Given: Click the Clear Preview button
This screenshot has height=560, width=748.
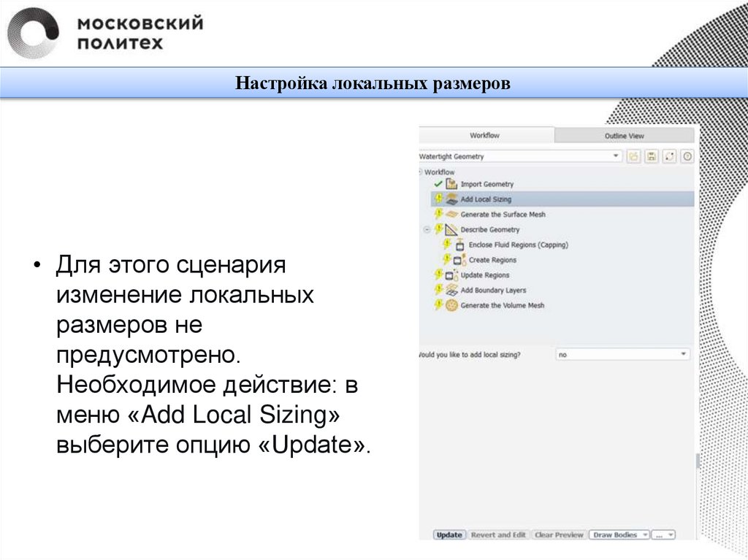Looking at the screenshot, I should point(559,534).
